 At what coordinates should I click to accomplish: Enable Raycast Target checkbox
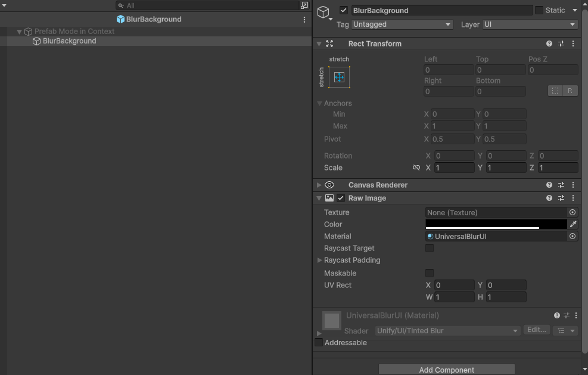click(430, 248)
